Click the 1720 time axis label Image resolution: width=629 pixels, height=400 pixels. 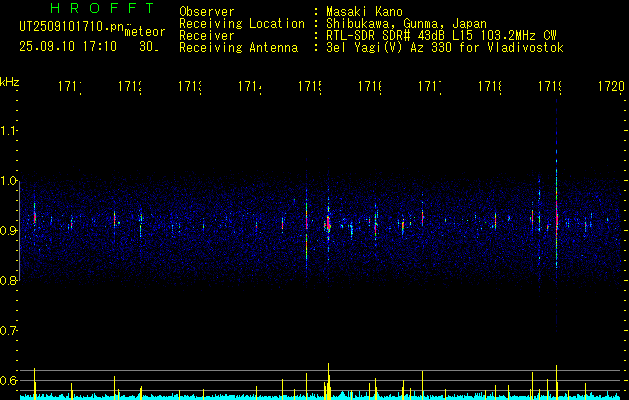(611, 86)
